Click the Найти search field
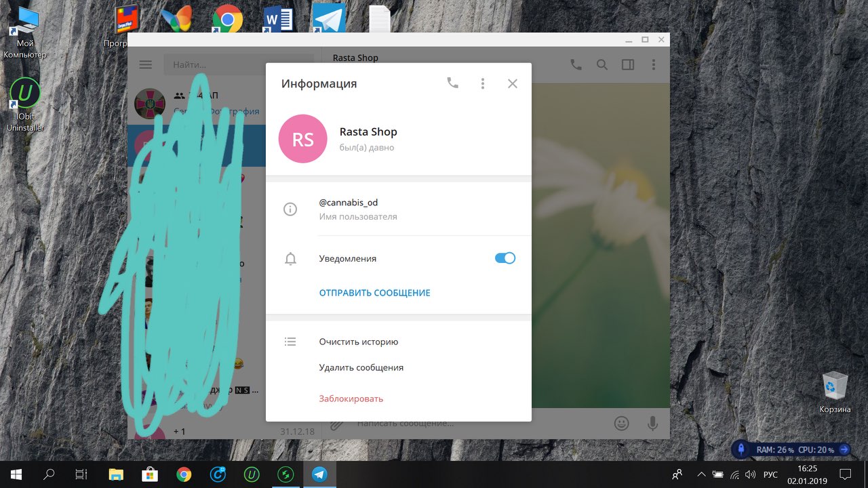 (x=237, y=65)
